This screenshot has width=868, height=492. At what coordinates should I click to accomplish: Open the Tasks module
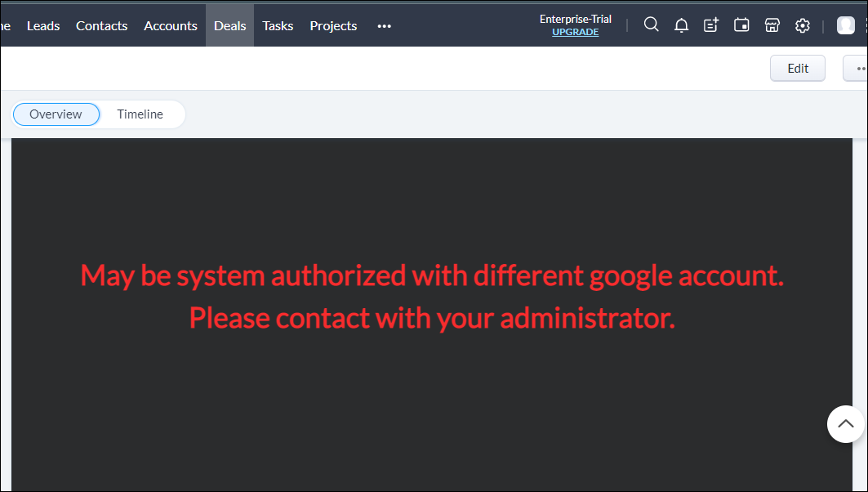278,25
